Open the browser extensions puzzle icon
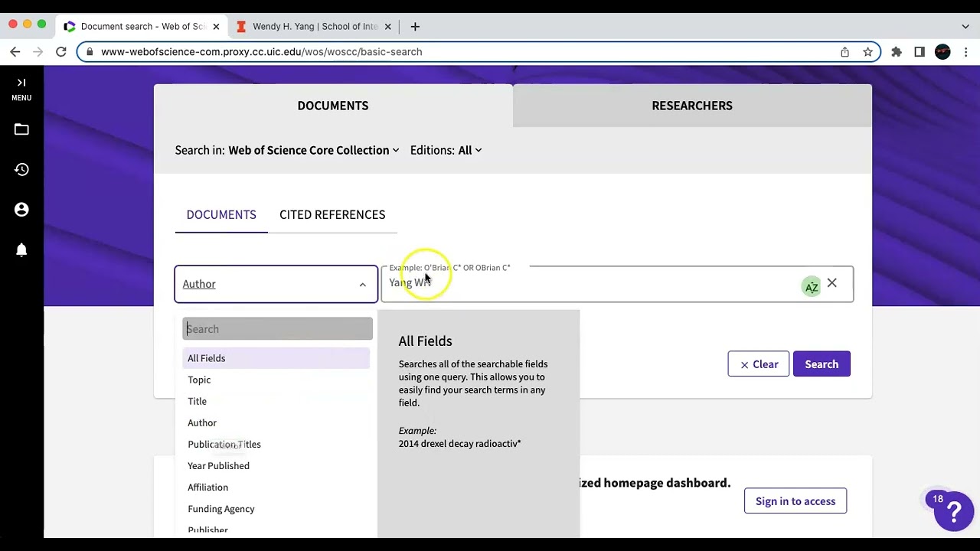The image size is (980, 551). (x=897, y=52)
